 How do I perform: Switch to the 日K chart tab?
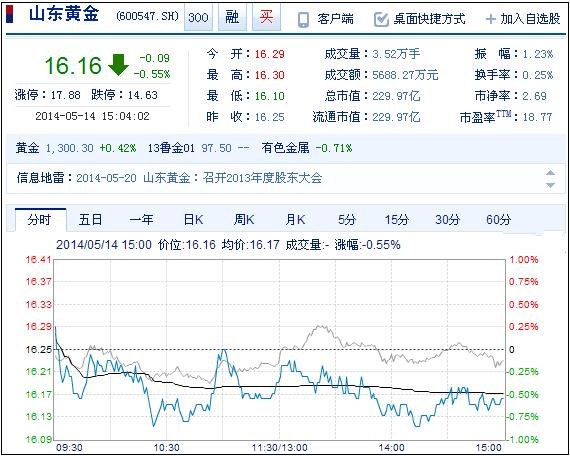point(193,220)
